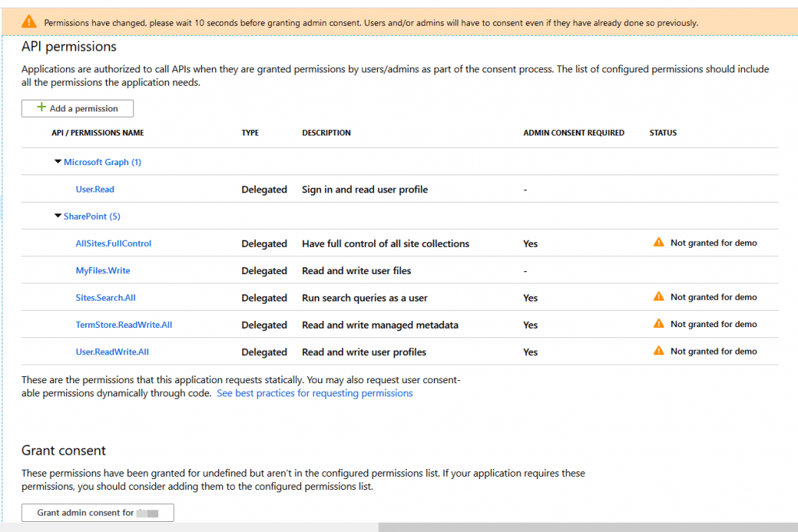Click the horizontal scrollbar at the bottom
Screen dimensions: 798x532
click(x=588, y=527)
